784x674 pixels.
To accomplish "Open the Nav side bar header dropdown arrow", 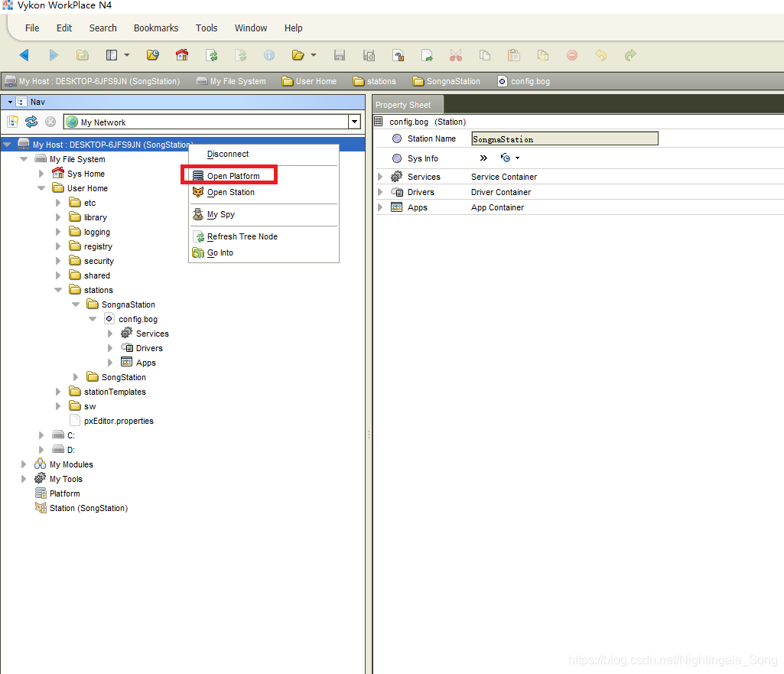I will 10,102.
